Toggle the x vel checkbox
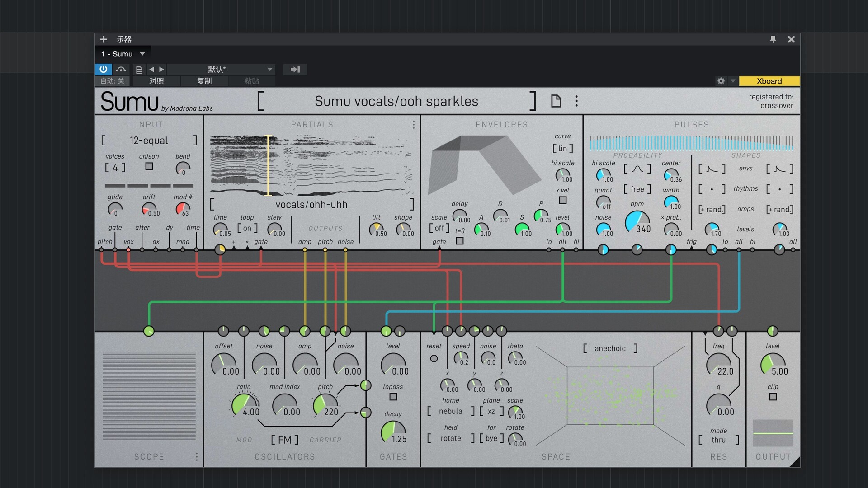The width and height of the screenshot is (868, 488). (563, 200)
